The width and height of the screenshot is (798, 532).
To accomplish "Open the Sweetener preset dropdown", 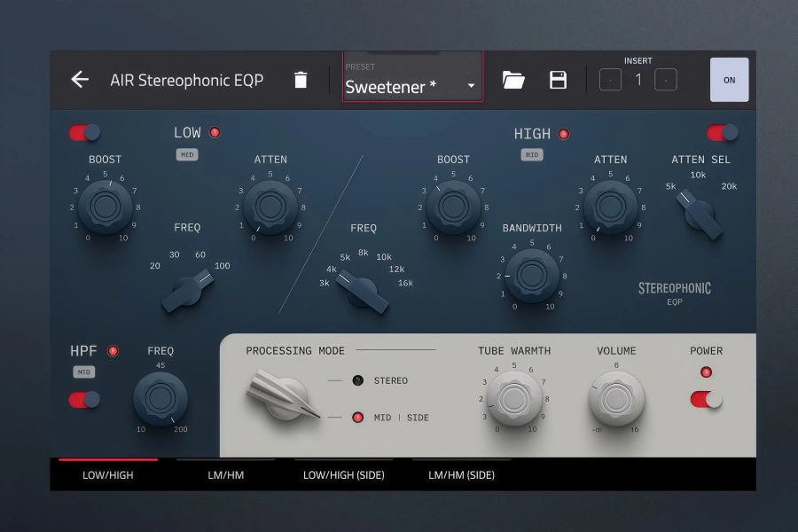I will point(412,77).
